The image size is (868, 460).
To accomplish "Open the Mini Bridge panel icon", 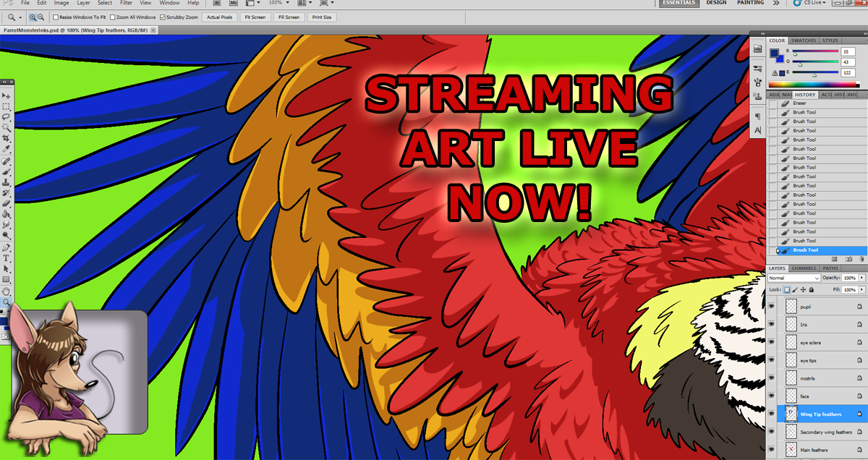I will click(x=757, y=49).
